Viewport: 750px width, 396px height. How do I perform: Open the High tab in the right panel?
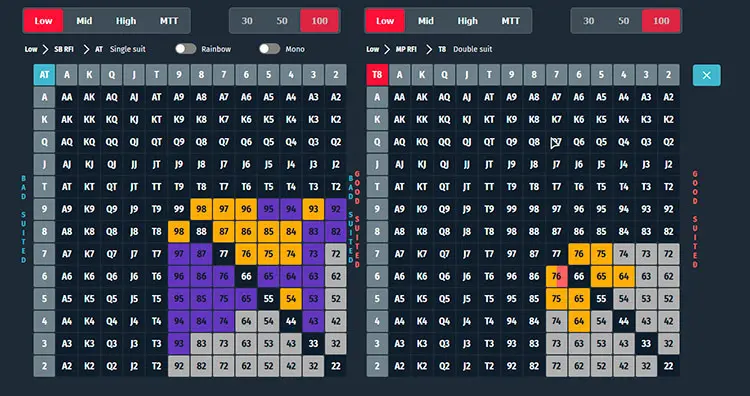[x=467, y=21]
